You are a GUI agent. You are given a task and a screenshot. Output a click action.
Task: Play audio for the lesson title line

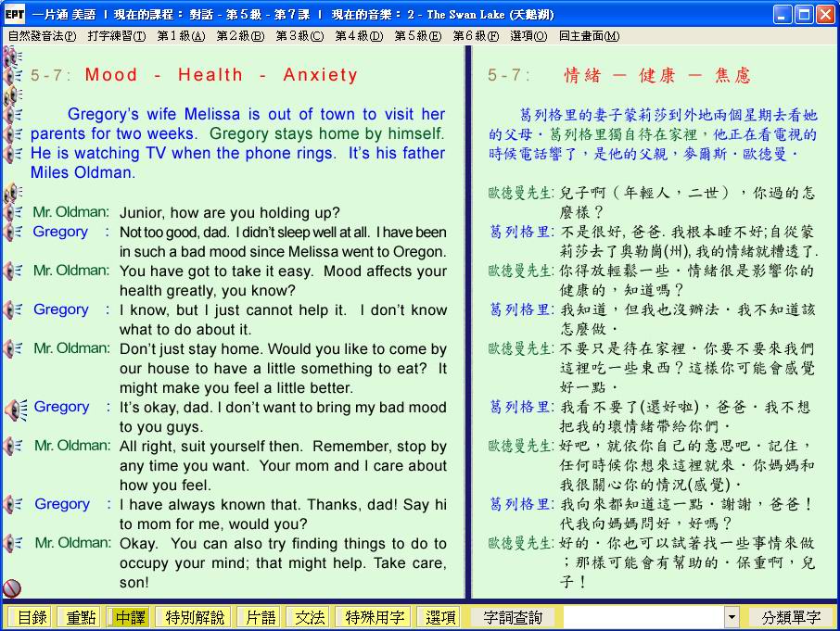click(13, 76)
